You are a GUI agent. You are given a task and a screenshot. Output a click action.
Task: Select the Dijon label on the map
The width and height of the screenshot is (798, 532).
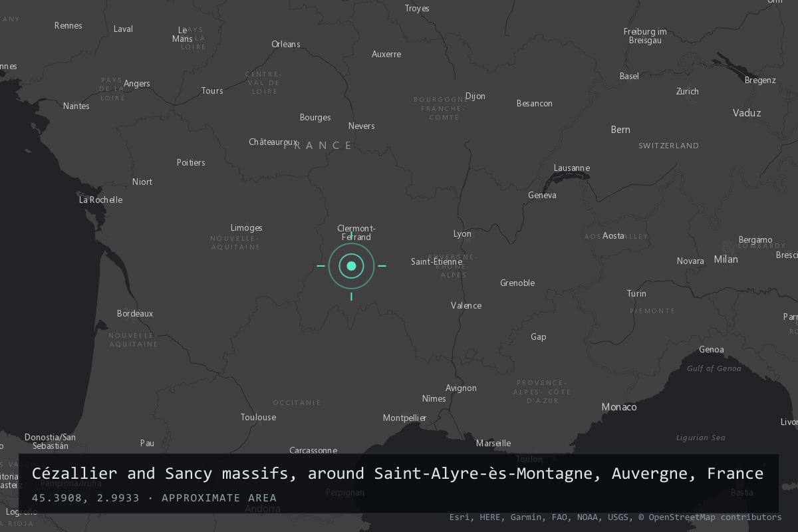click(475, 96)
